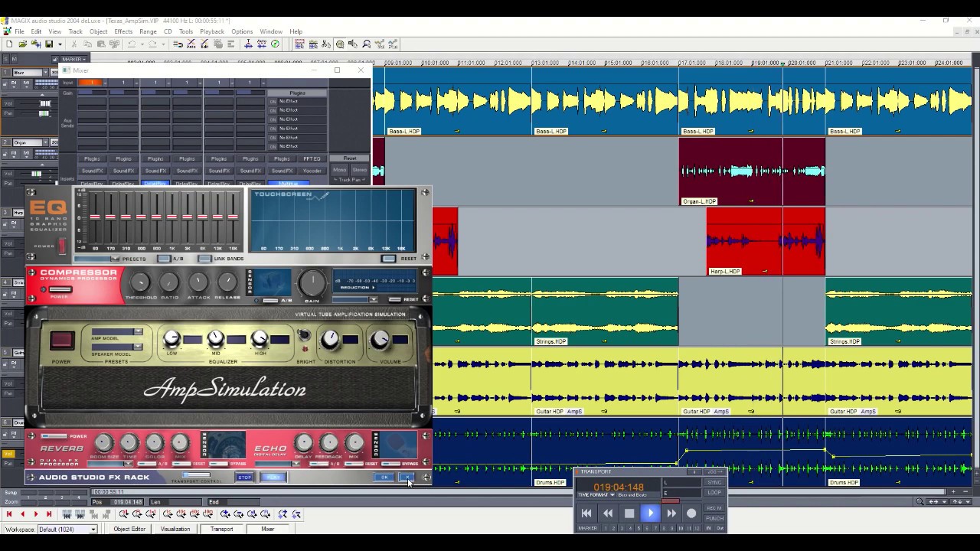Toggle the EQ power switch
980x551 pixels.
click(63, 247)
